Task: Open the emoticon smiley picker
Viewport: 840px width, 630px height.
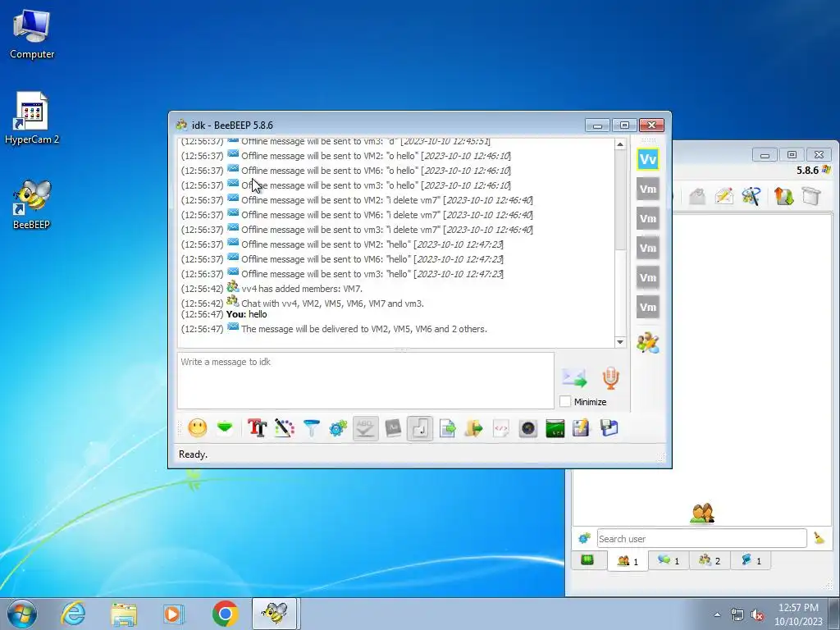Action: click(x=197, y=428)
